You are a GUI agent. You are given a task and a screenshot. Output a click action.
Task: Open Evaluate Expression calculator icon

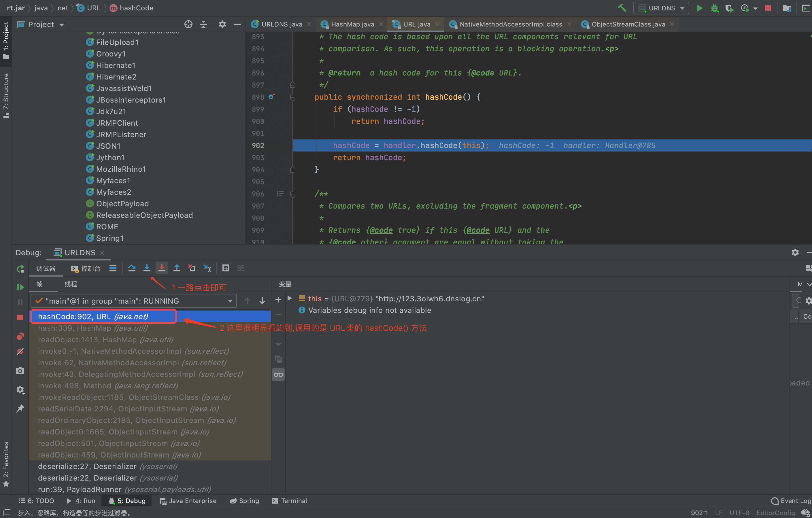226,268
